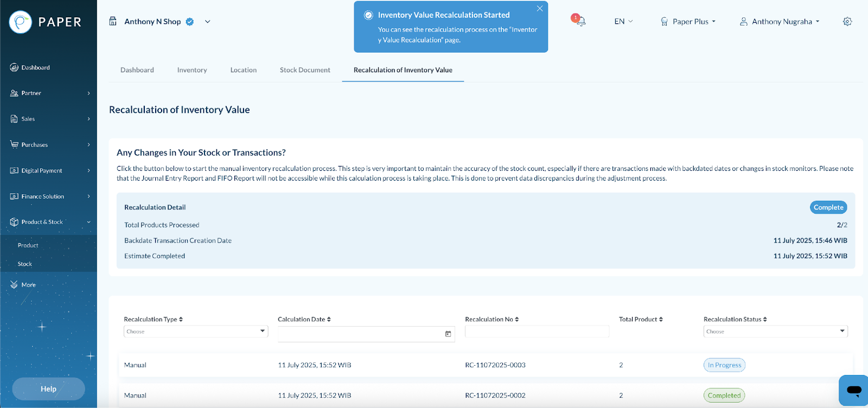Click the Complete status badge

tap(828, 207)
